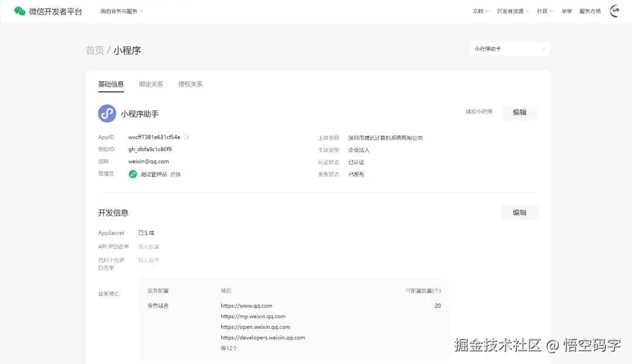
Task: Click the 已发布 release status value
Action: click(356, 174)
